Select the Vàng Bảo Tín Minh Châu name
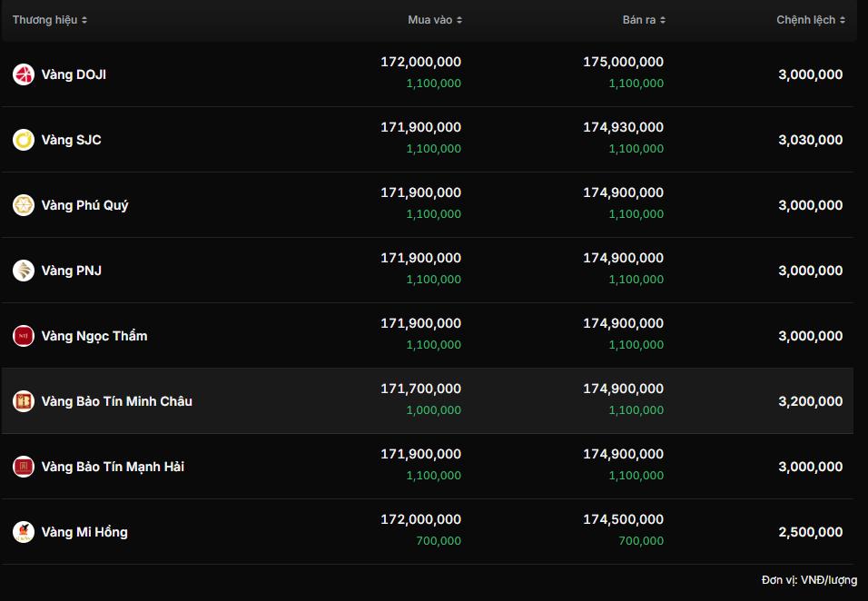868x601 pixels. 116,401
